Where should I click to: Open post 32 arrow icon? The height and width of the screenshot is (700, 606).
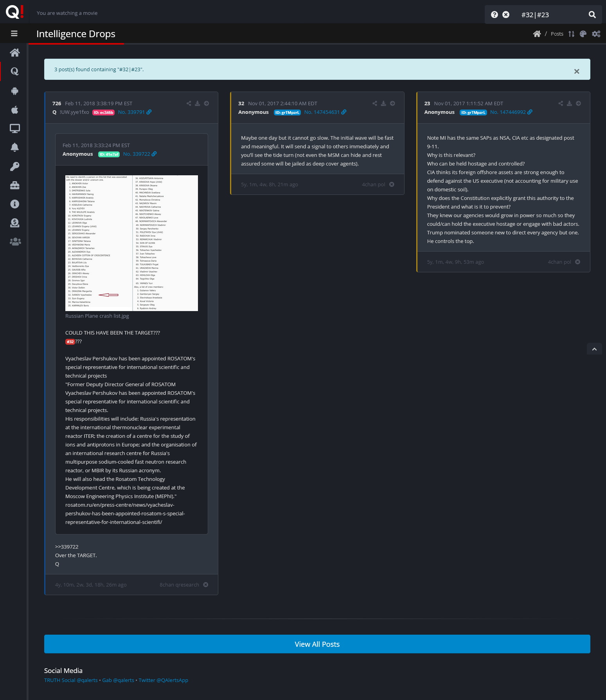pyautogui.click(x=392, y=103)
